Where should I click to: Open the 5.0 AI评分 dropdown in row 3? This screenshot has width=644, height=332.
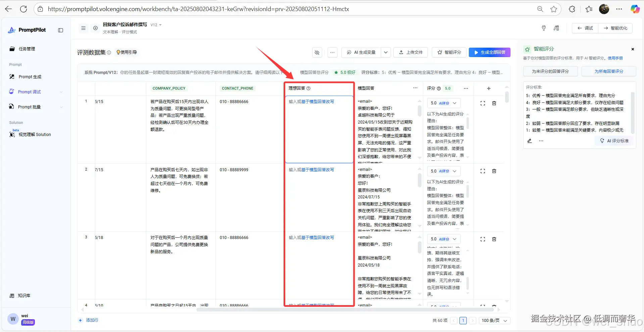pyautogui.click(x=444, y=239)
